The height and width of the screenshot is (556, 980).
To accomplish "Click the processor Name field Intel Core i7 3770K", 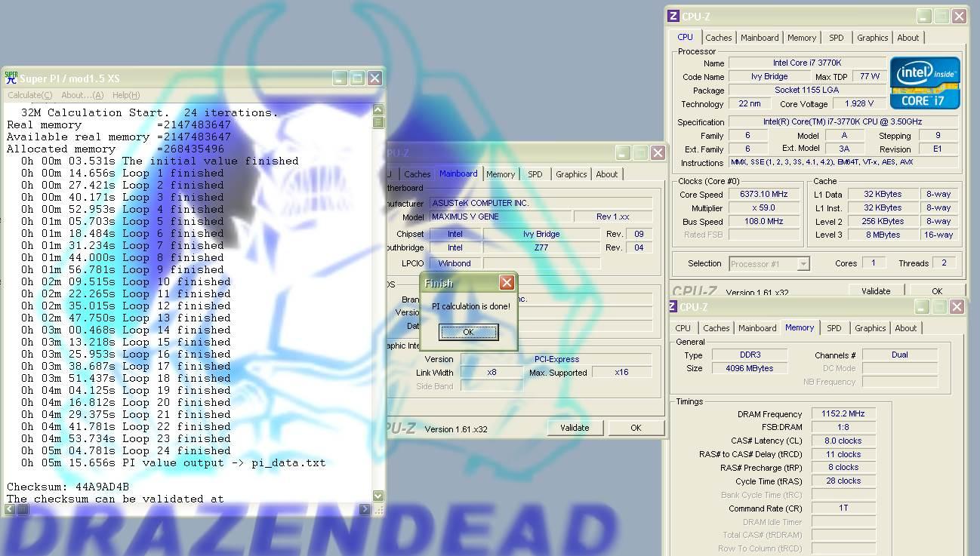I will [x=806, y=63].
